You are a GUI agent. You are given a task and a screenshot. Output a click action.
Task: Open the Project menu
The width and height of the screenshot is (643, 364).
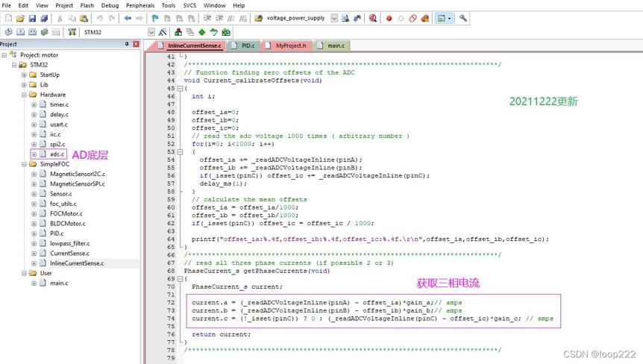tap(64, 5)
